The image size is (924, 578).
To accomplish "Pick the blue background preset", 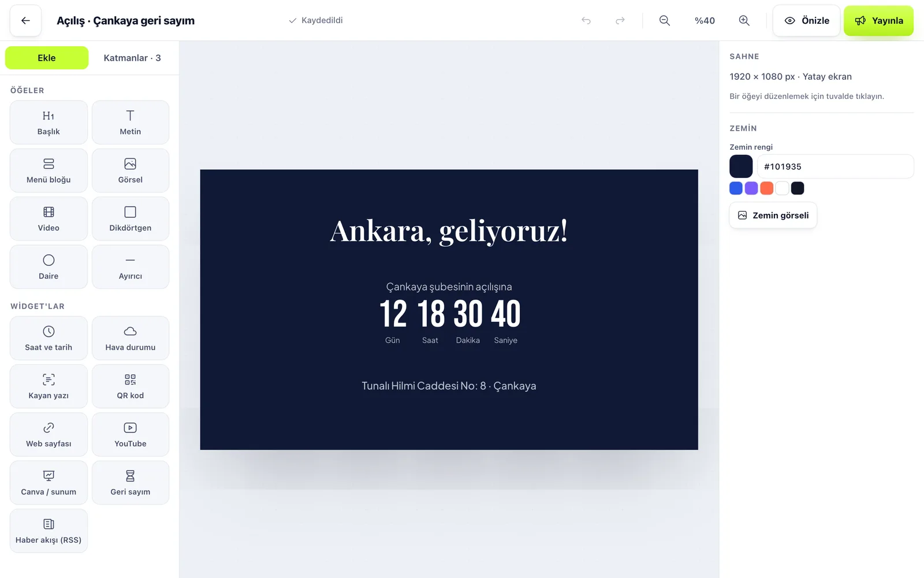I will 736,188.
